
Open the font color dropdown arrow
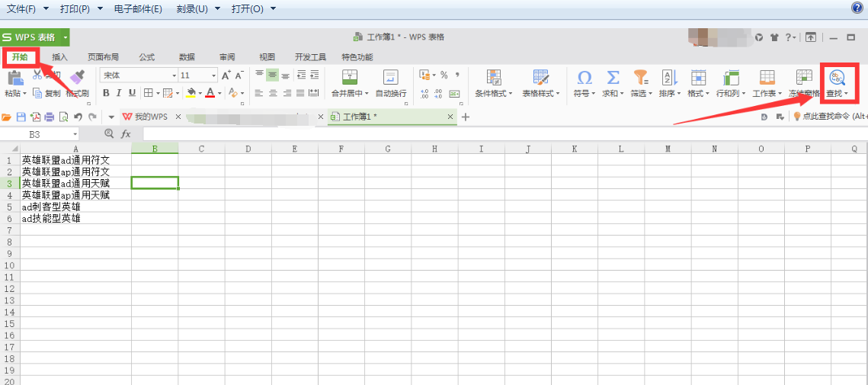[x=219, y=93]
